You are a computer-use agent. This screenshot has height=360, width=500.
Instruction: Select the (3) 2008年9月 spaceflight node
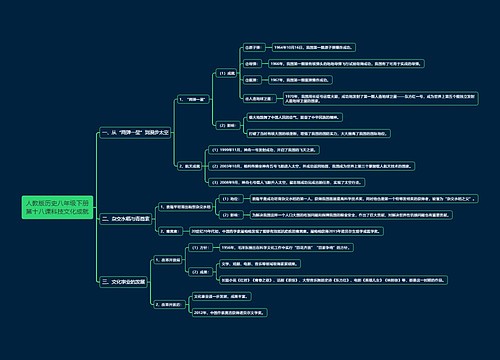(x=287, y=182)
